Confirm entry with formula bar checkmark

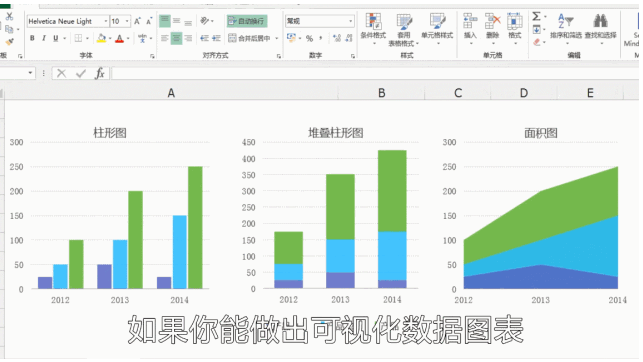point(80,73)
